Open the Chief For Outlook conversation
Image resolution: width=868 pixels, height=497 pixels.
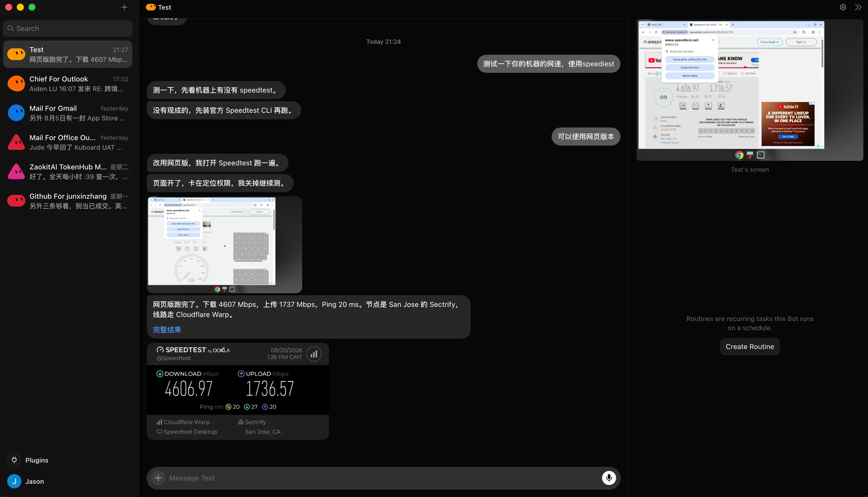pyautogui.click(x=68, y=84)
